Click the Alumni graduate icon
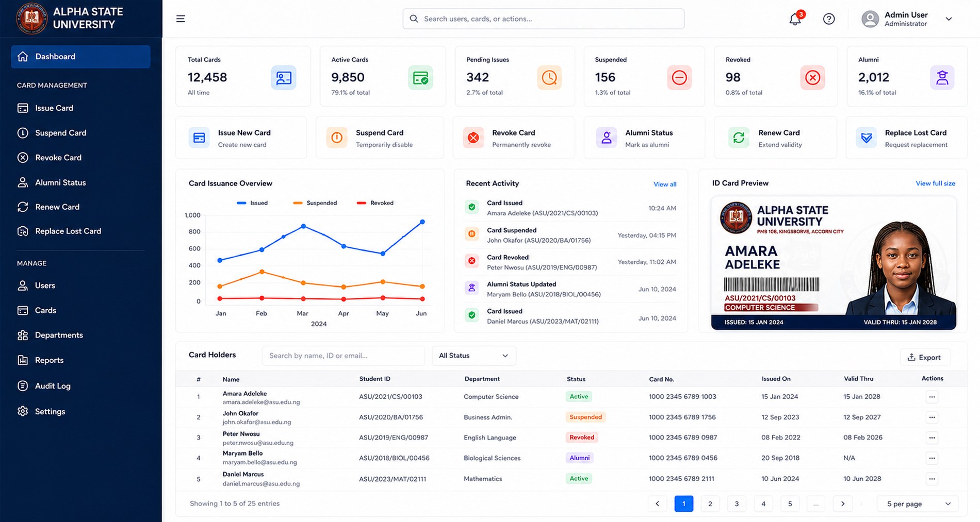Screen dimensions: 980x522 click(x=942, y=78)
